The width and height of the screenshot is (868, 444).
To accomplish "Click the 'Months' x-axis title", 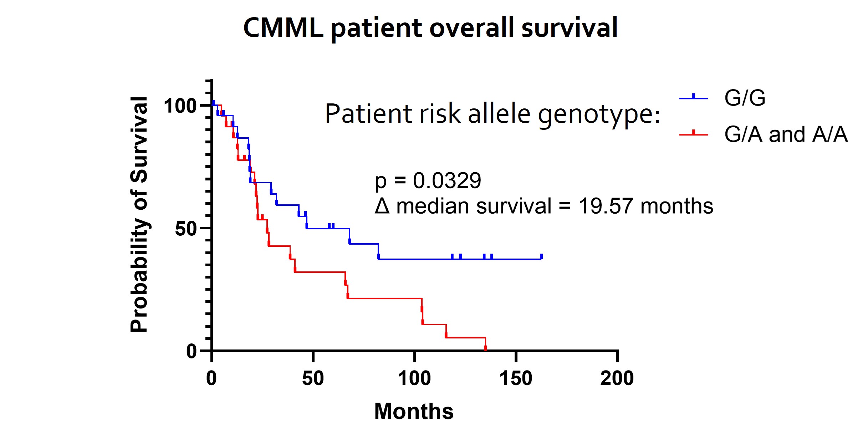I will click(414, 411).
